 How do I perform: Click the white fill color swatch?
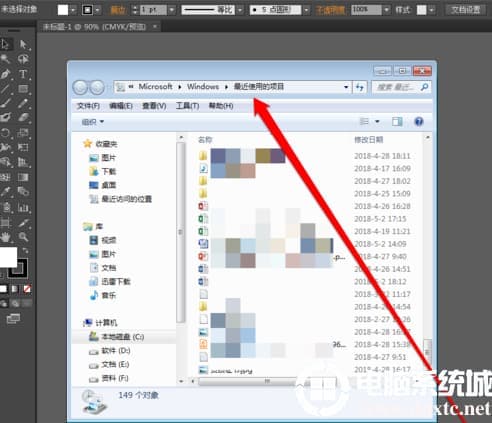coord(8,257)
